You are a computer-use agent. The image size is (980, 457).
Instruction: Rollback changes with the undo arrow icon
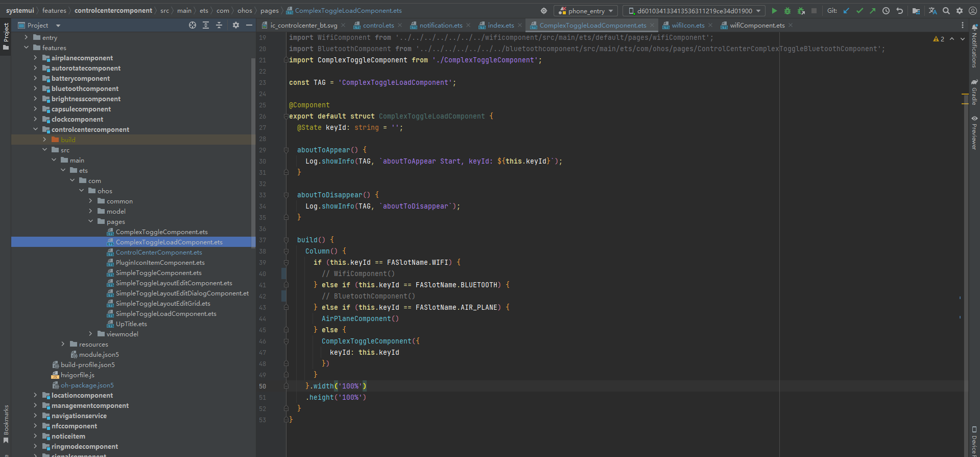point(899,11)
